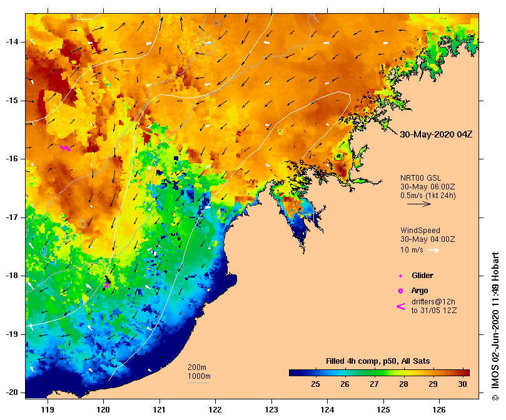The width and height of the screenshot is (506, 420).
Task: Click the magenta Argo circle marker
Action: click(x=400, y=291)
